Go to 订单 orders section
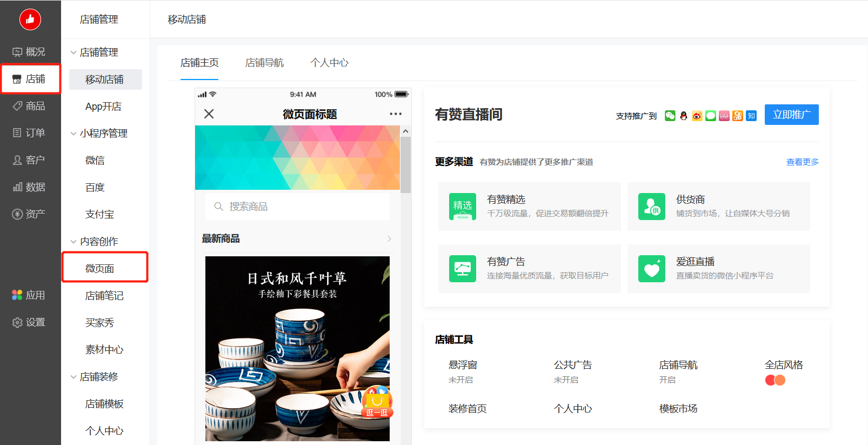The image size is (868, 445). point(30,133)
